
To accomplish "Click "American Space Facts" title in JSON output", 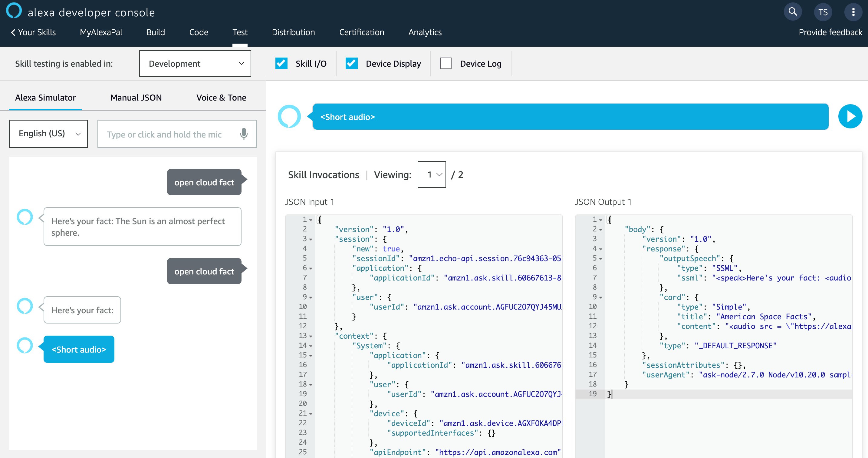I will pos(764,317).
